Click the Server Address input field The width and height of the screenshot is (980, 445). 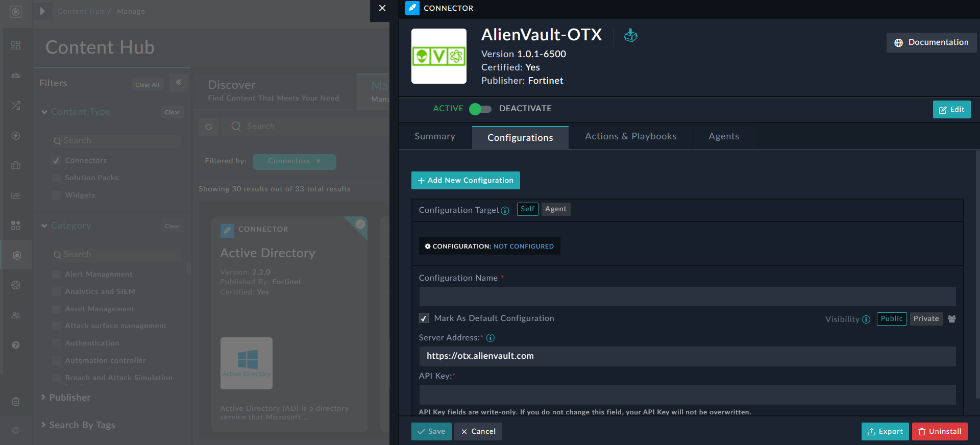coord(687,356)
